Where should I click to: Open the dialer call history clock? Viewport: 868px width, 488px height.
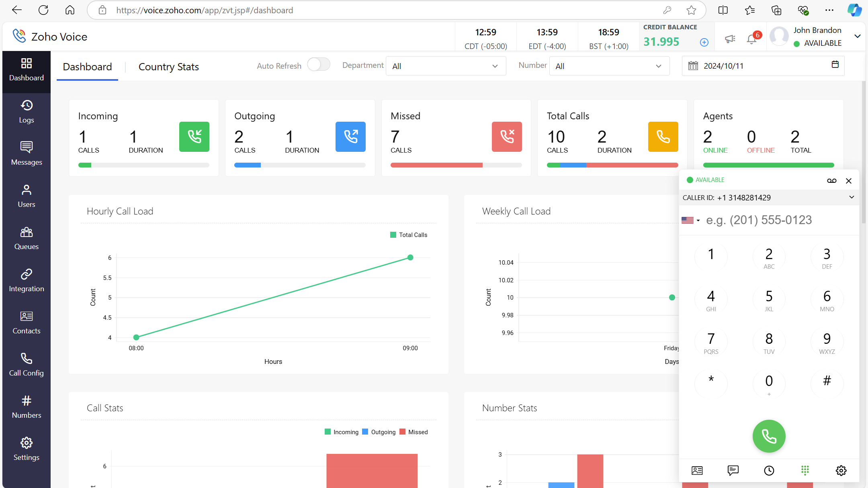(x=769, y=470)
